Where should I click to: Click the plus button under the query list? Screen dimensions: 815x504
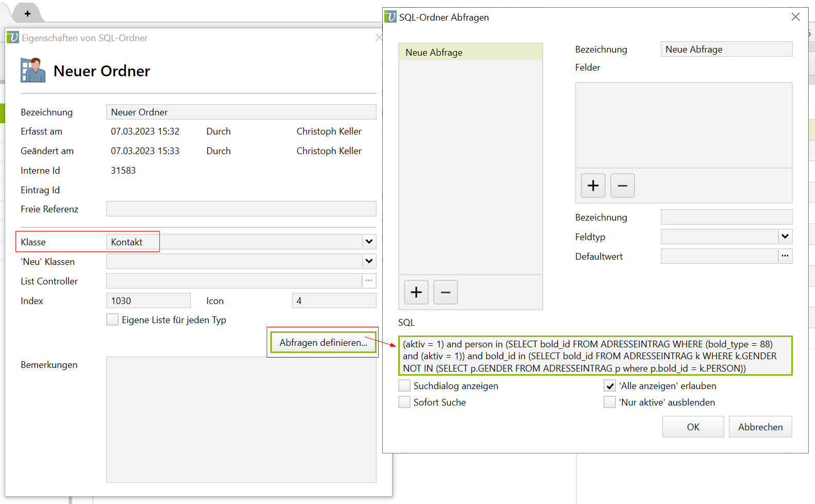pyautogui.click(x=416, y=292)
